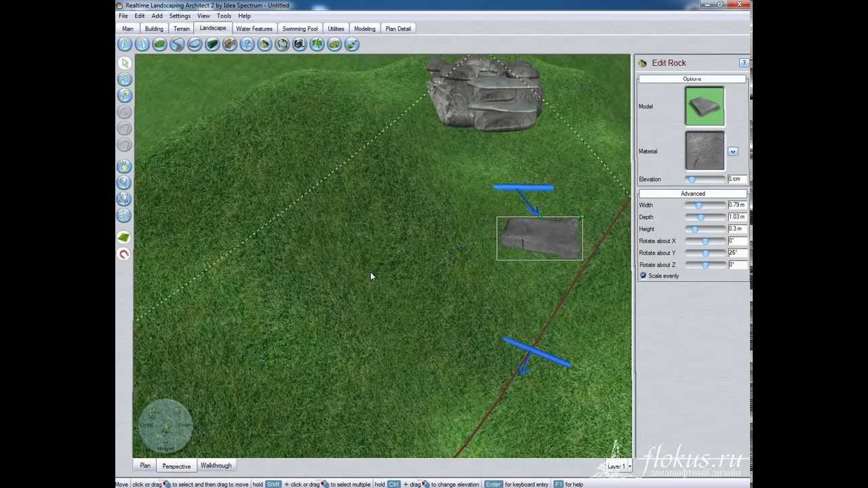Screen dimensions: 868x488
Task: Click the Width value field 0.79 m
Action: click(x=737, y=205)
